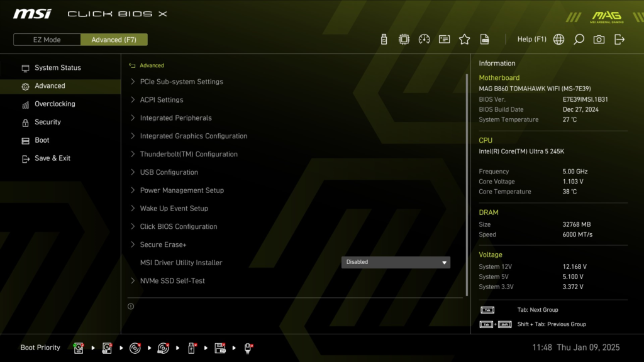Click the info circle below settings list
The width and height of the screenshot is (644, 362).
131,306
